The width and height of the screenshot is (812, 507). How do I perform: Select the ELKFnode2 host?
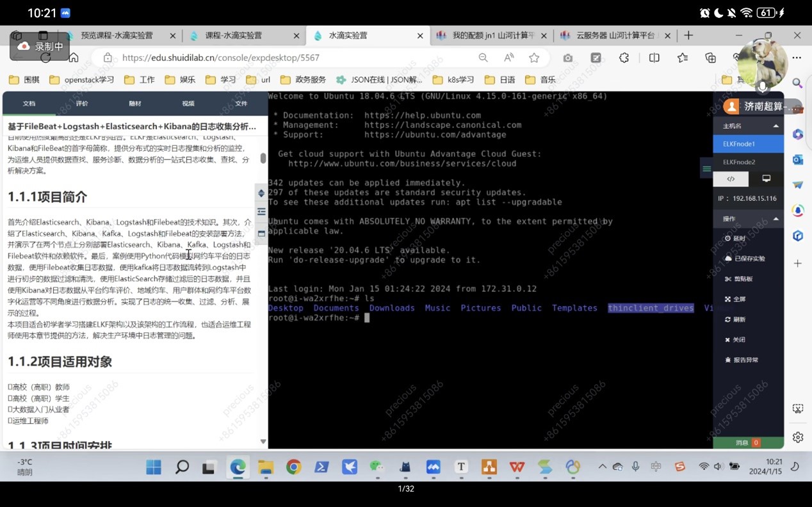pyautogui.click(x=739, y=162)
